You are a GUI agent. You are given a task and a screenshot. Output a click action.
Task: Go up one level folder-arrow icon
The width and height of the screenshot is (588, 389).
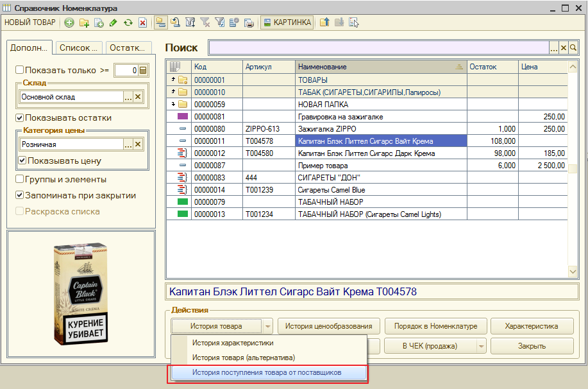tap(324, 23)
